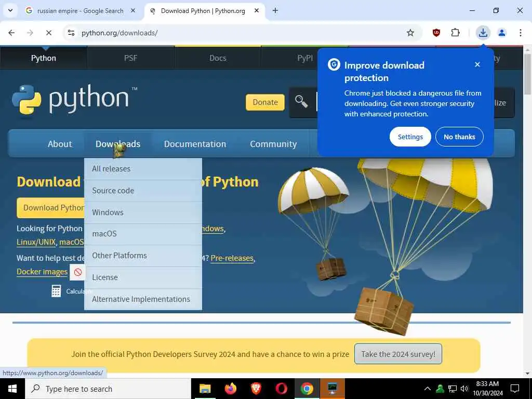Open the tab search chevron
This screenshot has height=399, width=532.
(x=10, y=10)
